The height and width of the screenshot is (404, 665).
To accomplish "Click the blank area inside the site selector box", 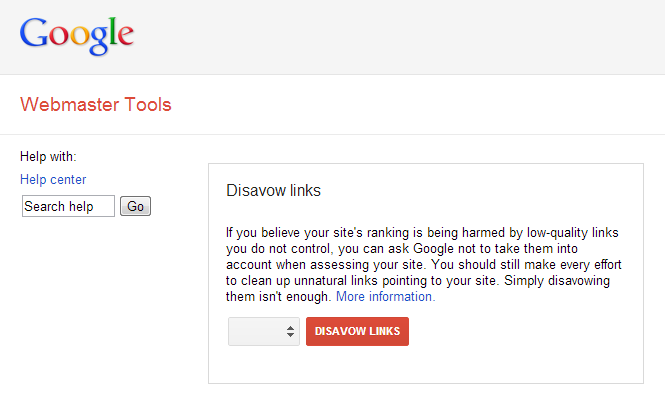I will point(256,331).
